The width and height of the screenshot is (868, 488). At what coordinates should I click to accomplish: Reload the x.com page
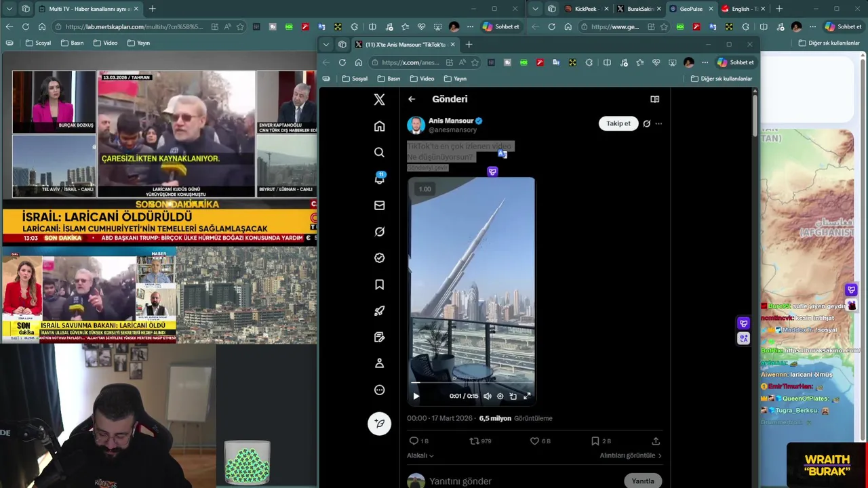(x=342, y=62)
